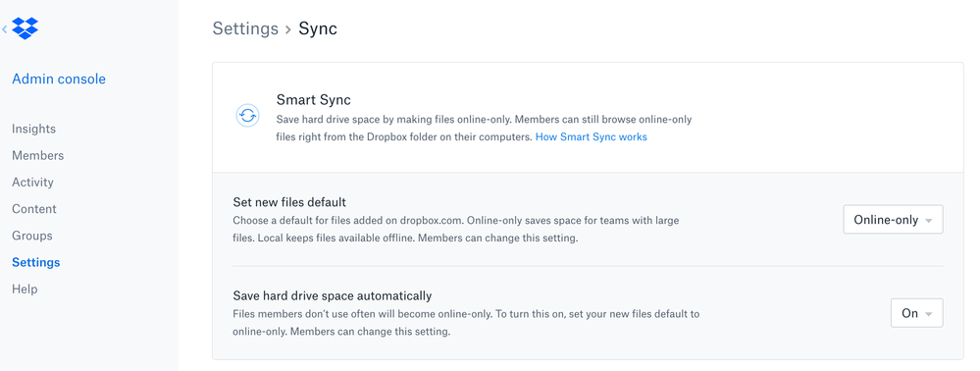Click the Set new files default label
The height and width of the screenshot is (371, 980).
pyautogui.click(x=289, y=203)
